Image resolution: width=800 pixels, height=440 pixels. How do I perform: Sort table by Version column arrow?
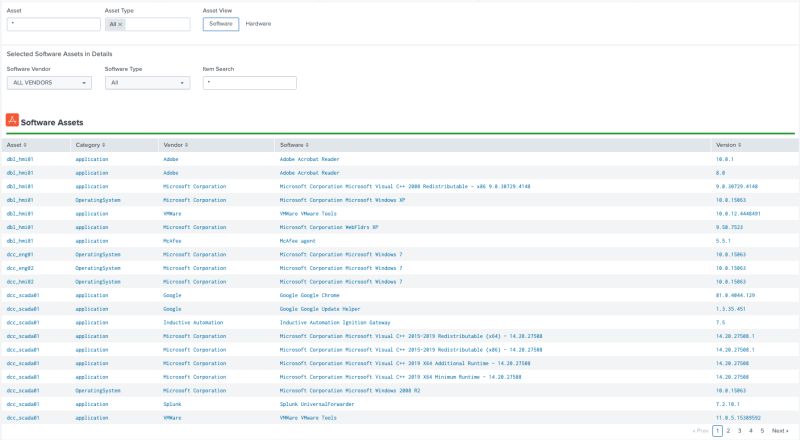click(x=740, y=145)
